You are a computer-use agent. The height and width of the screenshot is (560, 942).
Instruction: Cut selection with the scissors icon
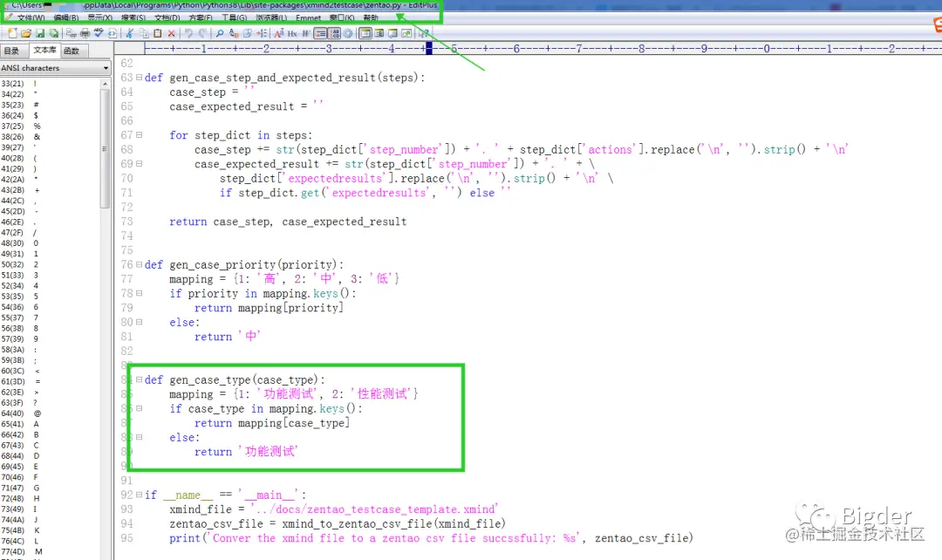[129, 34]
